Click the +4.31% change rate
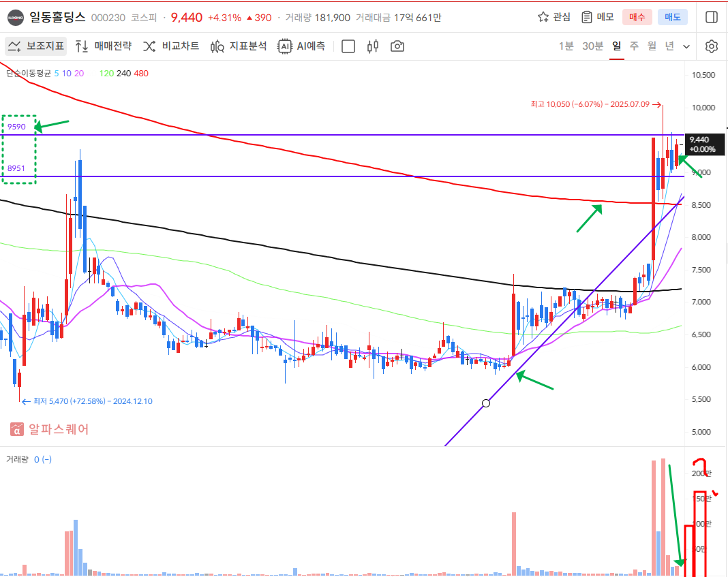 pos(225,18)
